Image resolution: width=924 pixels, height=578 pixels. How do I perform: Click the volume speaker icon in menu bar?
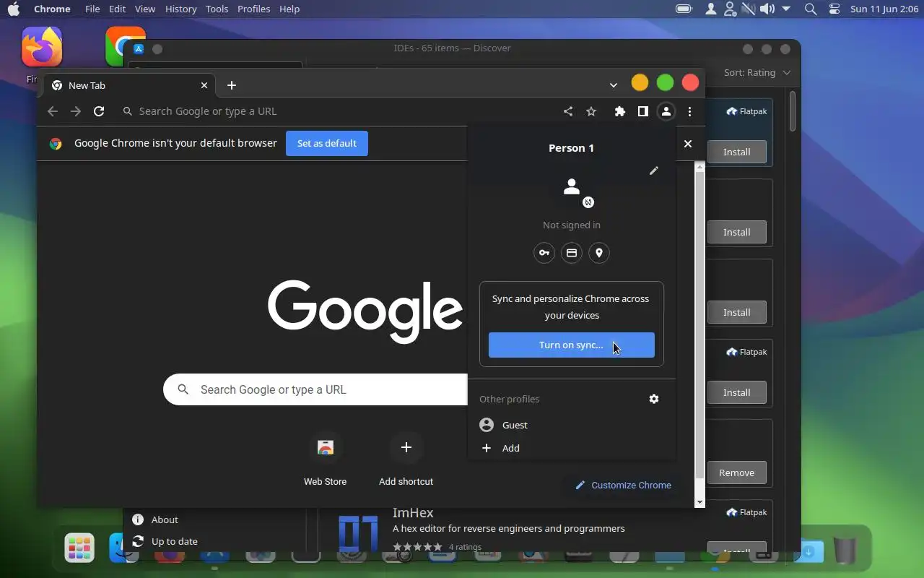[767, 9]
